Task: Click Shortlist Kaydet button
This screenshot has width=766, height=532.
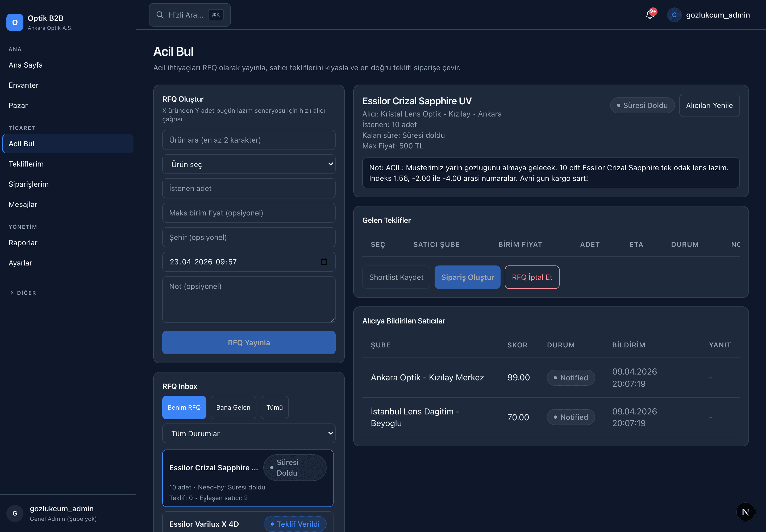Action: (396, 277)
